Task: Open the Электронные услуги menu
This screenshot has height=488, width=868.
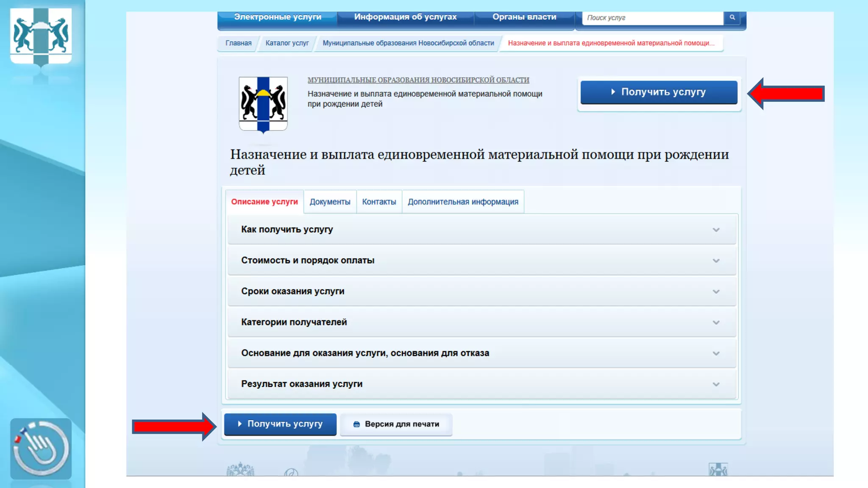Action: (278, 17)
